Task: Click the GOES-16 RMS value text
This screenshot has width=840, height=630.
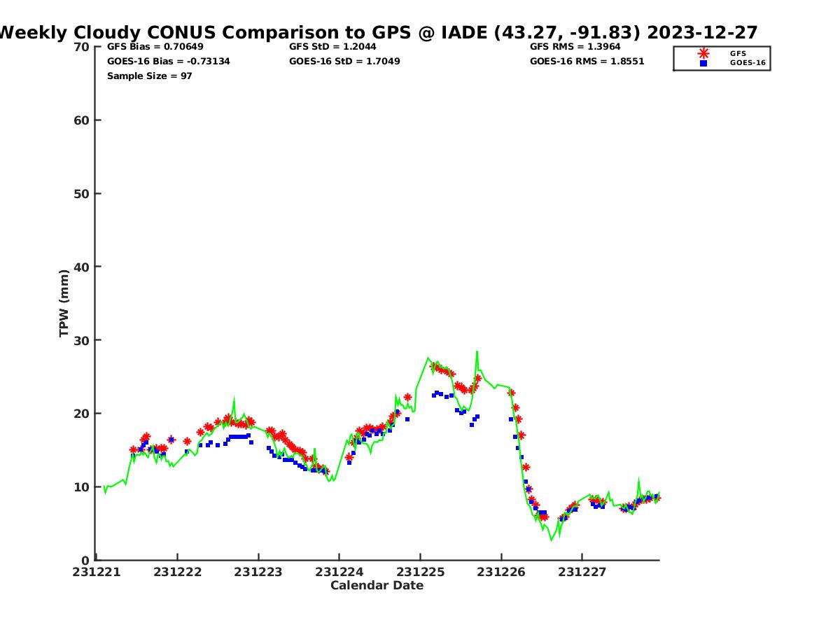Action: click(x=587, y=62)
